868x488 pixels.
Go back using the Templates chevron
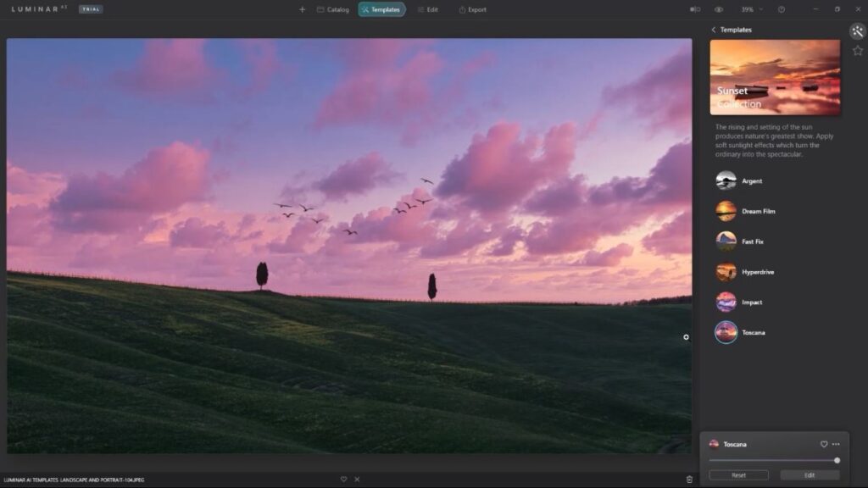714,30
